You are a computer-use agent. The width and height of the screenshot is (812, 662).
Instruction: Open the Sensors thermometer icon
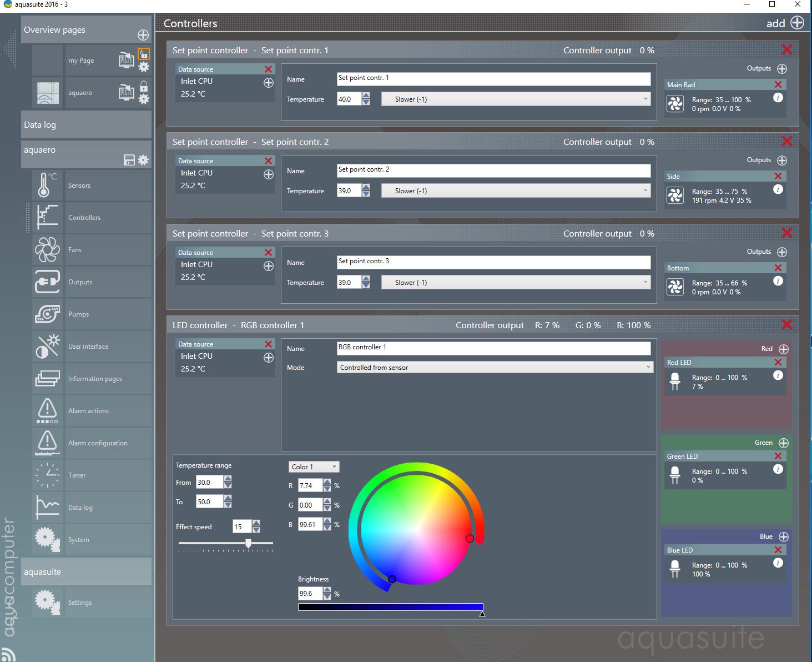[47, 185]
